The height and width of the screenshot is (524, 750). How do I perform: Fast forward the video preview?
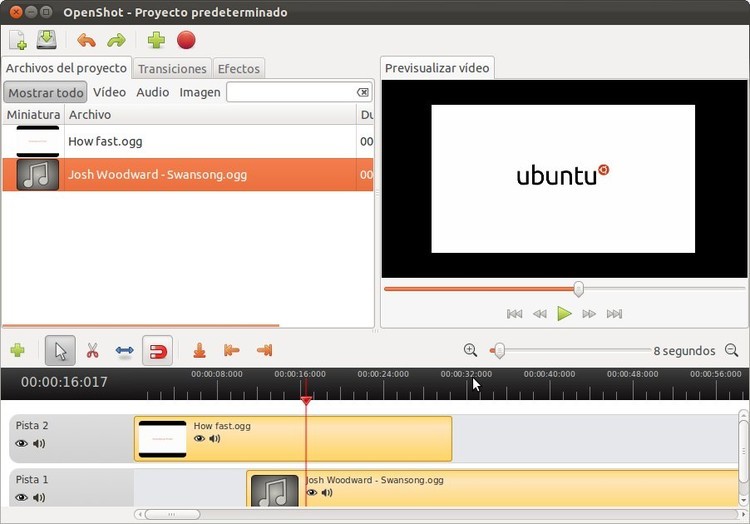(x=589, y=314)
